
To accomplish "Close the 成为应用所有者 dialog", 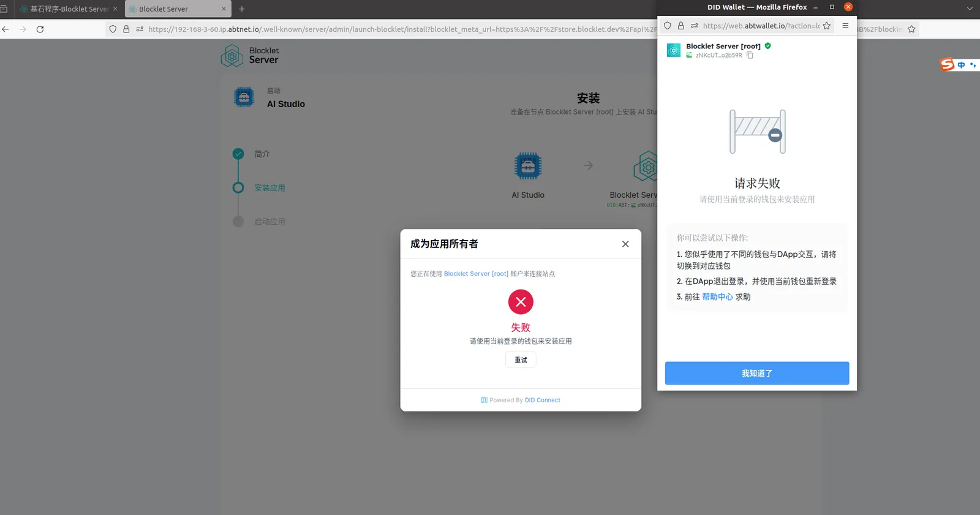I will click(x=625, y=244).
